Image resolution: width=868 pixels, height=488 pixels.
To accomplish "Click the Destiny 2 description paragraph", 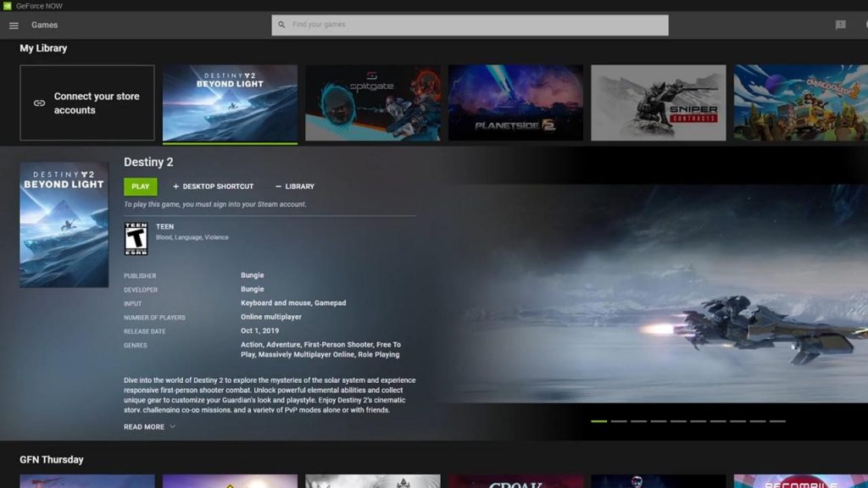I will point(270,395).
